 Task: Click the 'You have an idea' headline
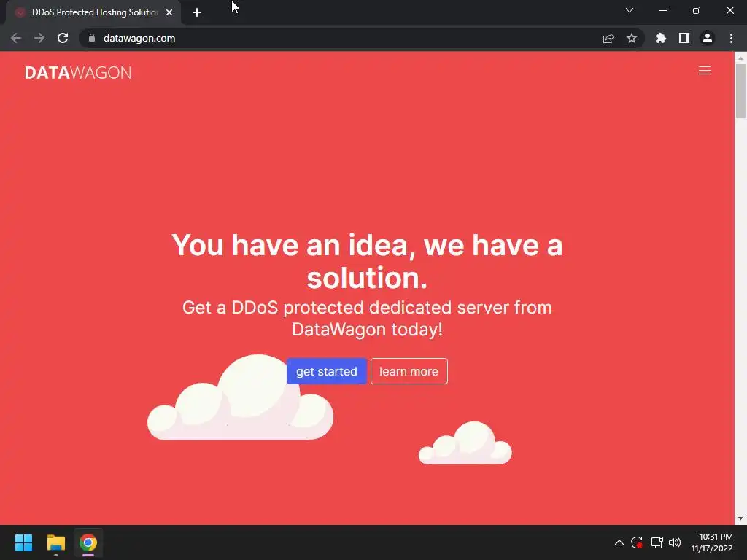click(367, 261)
